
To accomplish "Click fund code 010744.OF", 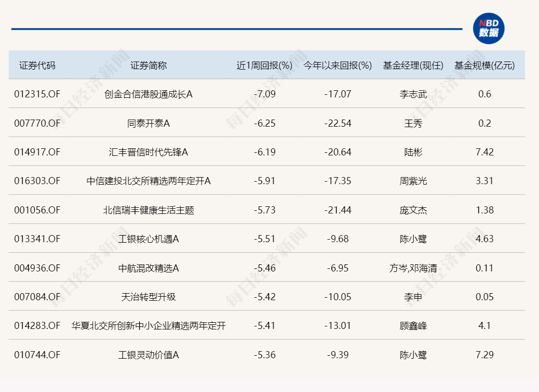I will click(37, 355).
